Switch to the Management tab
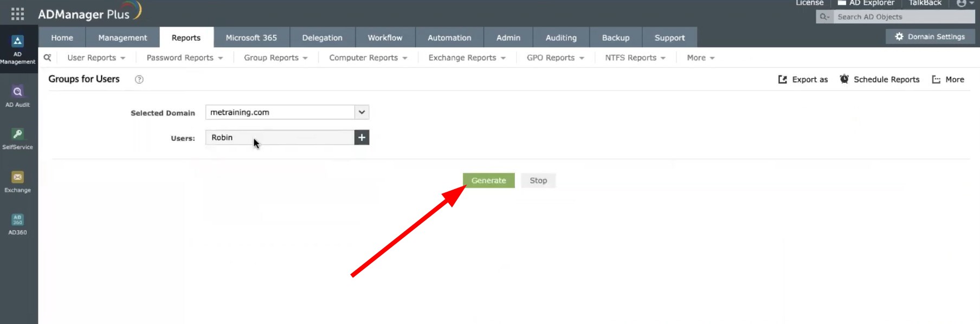This screenshot has height=324, width=980. coord(122,37)
